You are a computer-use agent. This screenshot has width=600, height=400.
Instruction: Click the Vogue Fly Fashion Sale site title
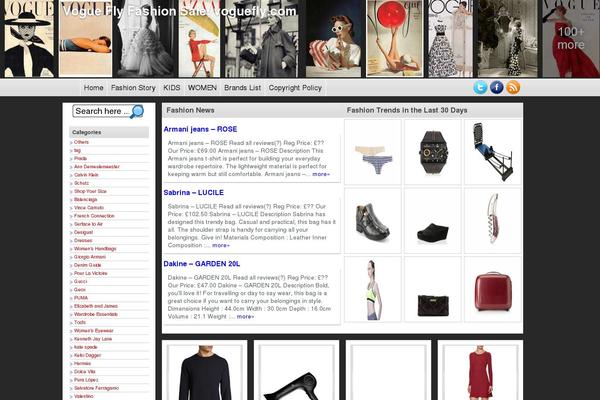(x=179, y=11)
